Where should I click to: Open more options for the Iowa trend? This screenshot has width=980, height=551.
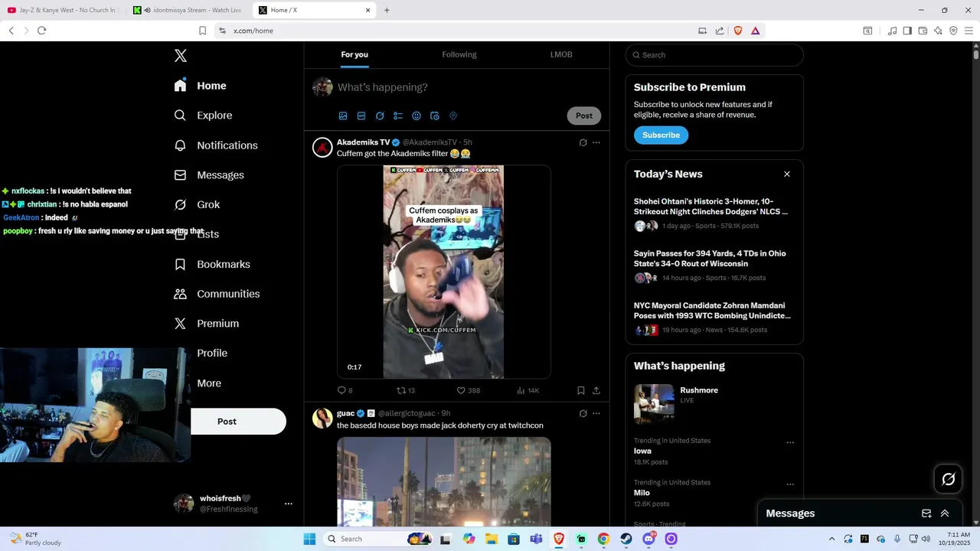[x=790, y=442]
